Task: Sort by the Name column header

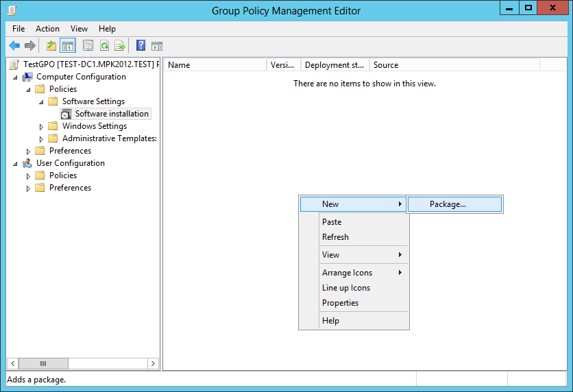Action: pos(215,65)
